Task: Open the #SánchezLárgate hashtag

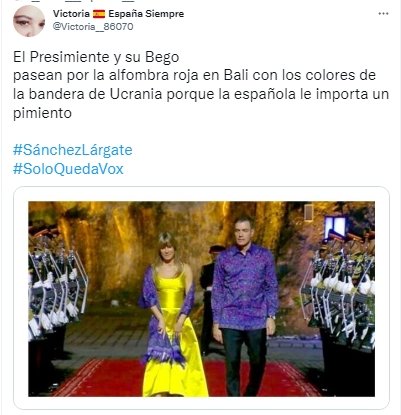Action: pos(73,150)
